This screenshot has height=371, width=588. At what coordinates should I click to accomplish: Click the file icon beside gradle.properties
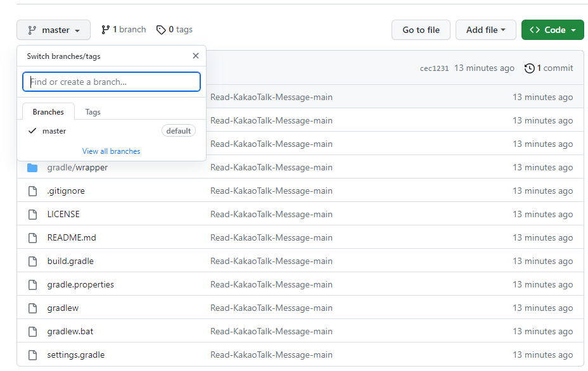coord(32,285)
